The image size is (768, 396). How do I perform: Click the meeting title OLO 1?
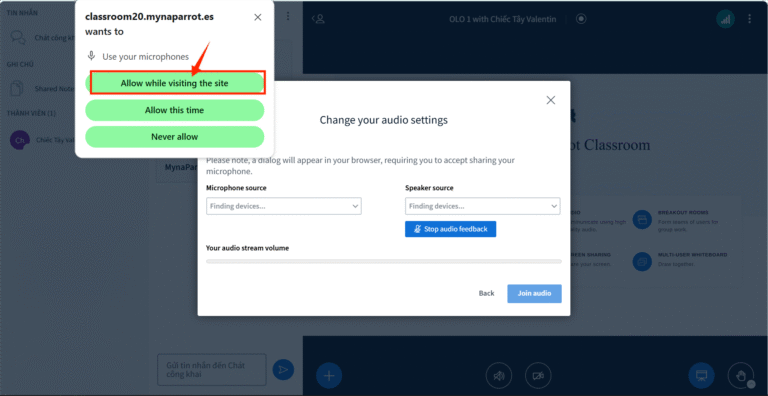pyautogui.click(x=503, y=19)
